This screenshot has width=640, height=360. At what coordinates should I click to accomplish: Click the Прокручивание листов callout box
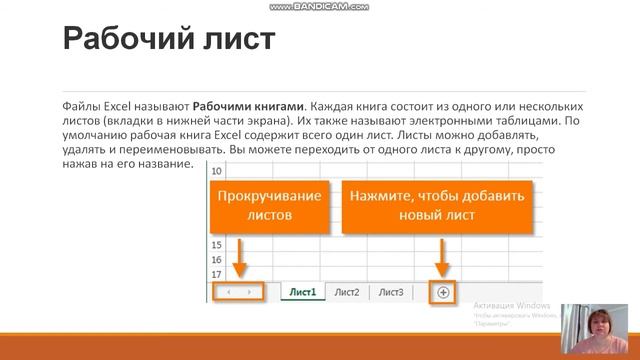(269, 207)
